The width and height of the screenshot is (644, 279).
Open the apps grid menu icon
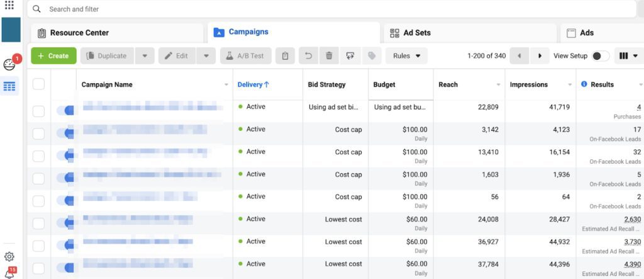(9, 5)
